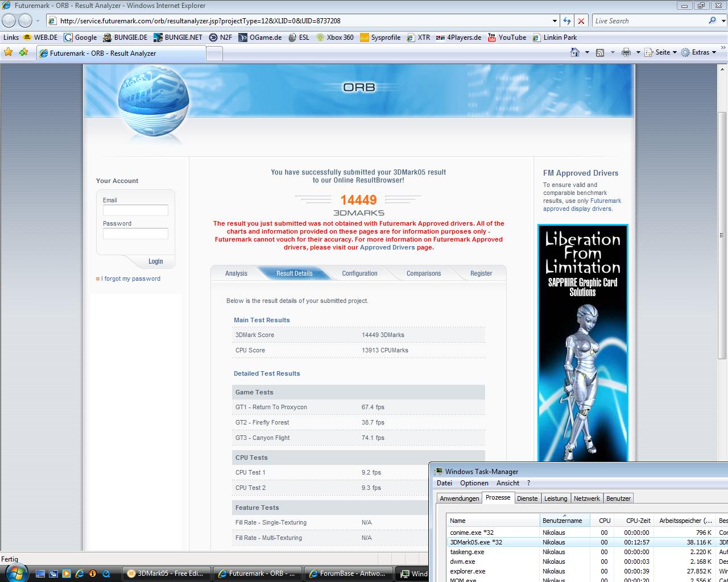Viewport: 728px width, 582px height.
Task: Open Ansicht menu in Task-Manager
Action: (x=508, y=483)
